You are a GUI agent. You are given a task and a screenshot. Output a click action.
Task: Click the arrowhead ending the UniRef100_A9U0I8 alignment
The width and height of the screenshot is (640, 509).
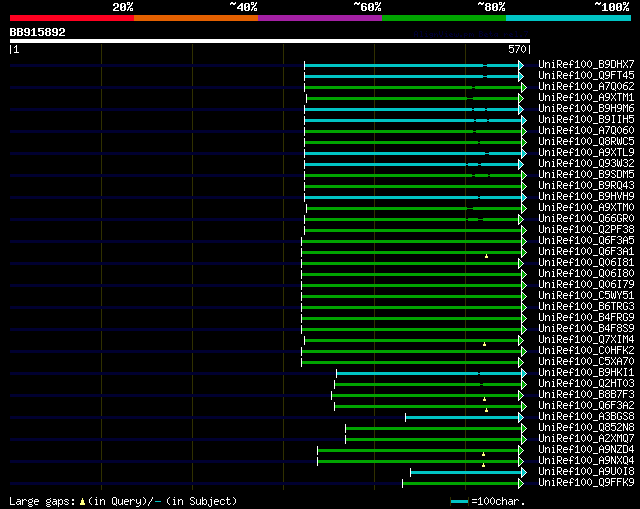(x=522, y=472)
